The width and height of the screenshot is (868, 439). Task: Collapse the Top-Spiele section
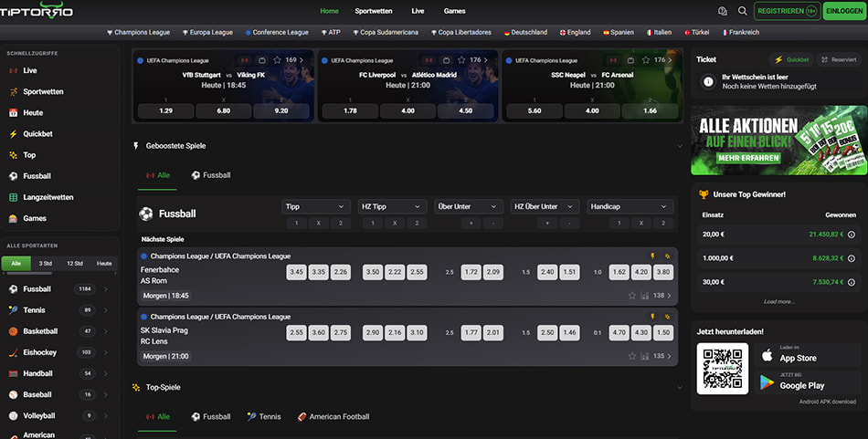click(680, 388)
